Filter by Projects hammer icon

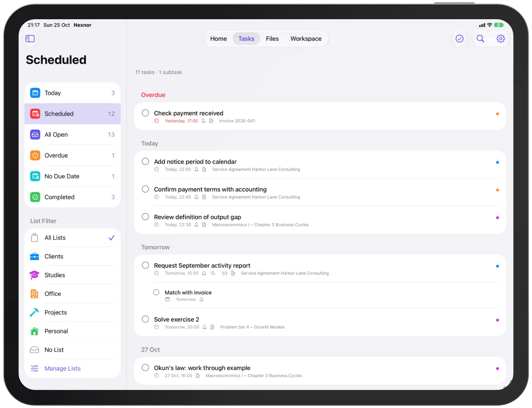coord(35,313)
